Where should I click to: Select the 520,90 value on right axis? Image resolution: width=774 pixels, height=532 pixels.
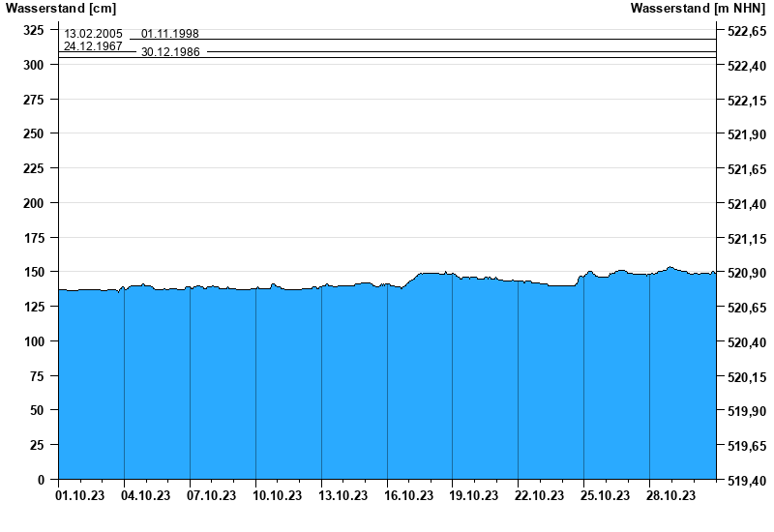pyautogui.click(x=746, y=273)
